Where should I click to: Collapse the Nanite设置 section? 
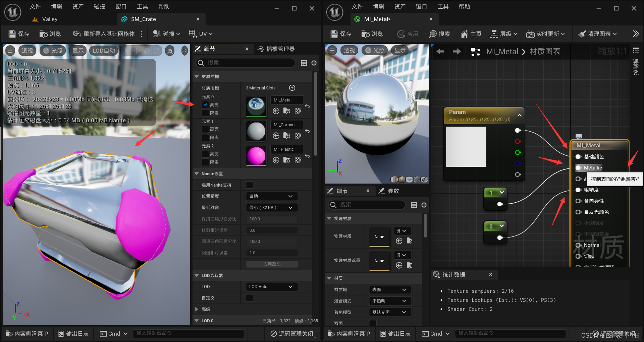pos(197,174)
